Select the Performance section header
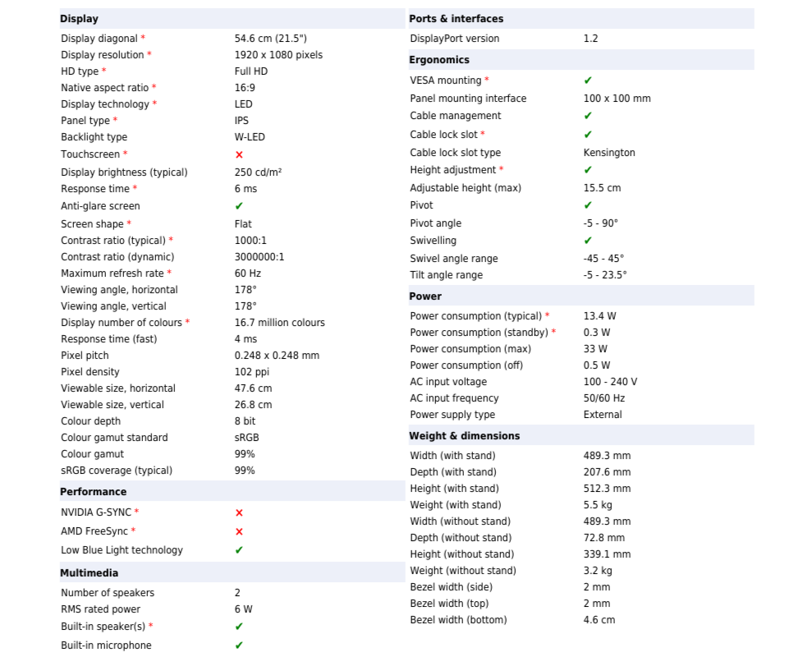Viewport: 812px width, 666px height. point(94,492)
